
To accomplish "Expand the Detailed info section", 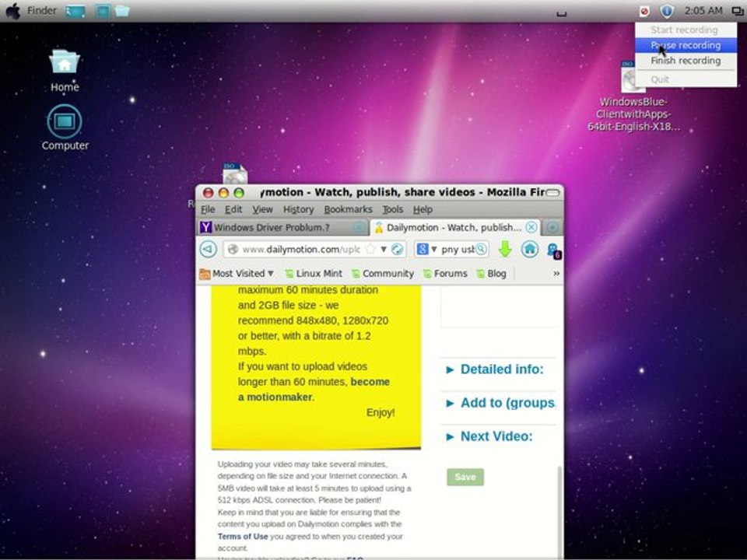I will pos(495,369).
